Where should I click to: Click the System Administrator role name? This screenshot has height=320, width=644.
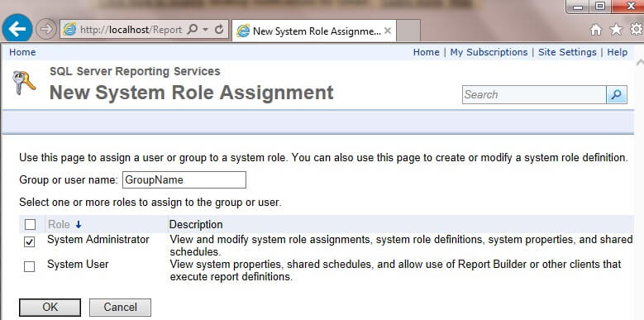pyautogui.click(x=98, y=240)
